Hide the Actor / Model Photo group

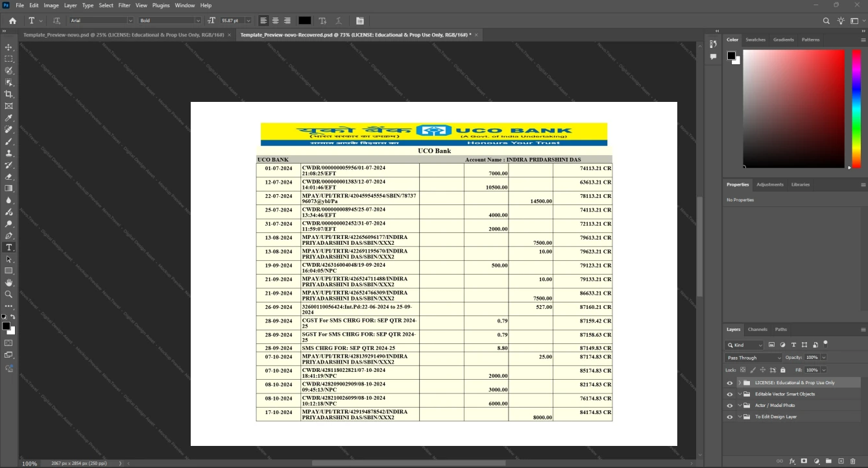pos(730,405)
